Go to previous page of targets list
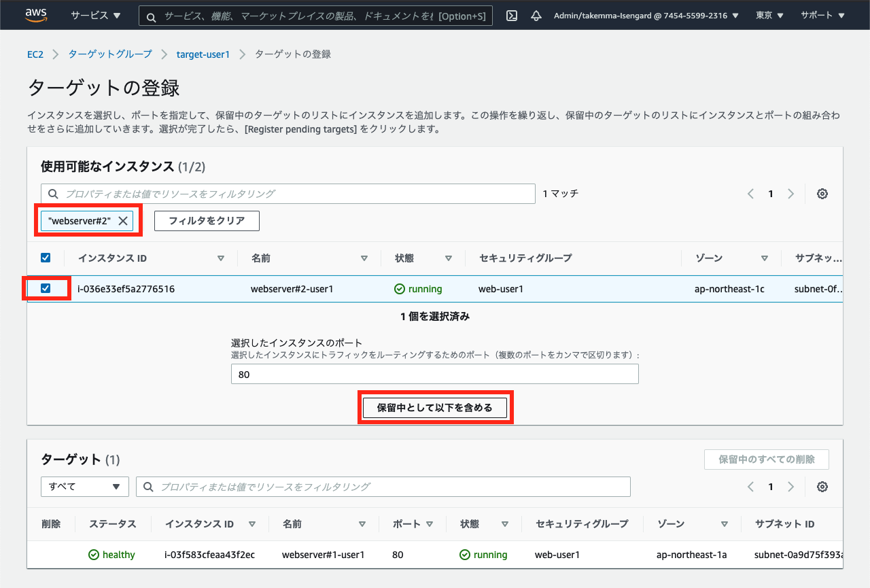The image size is (870, 588). 750,487
